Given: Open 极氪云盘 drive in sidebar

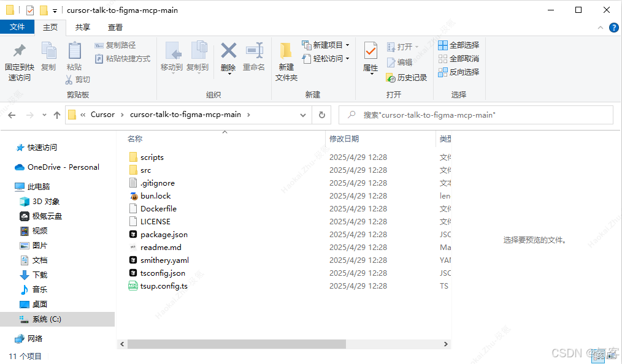Looking at the screenshot, I should (47, 216).
